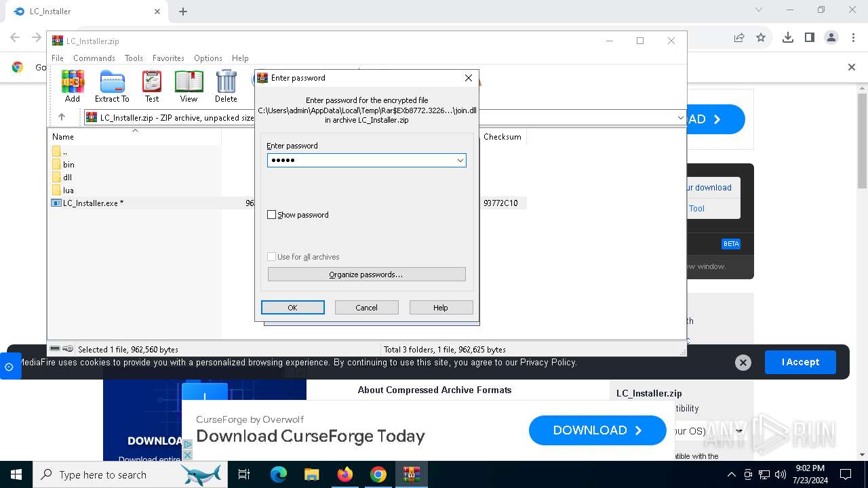Click the Add toolbar icon in WinRAR
The height and width of the screenshot is (488, 868).
point(73,87)
